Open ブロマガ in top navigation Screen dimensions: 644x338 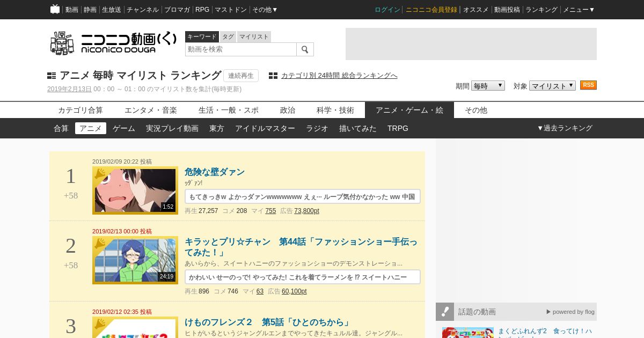pos(177,10)
